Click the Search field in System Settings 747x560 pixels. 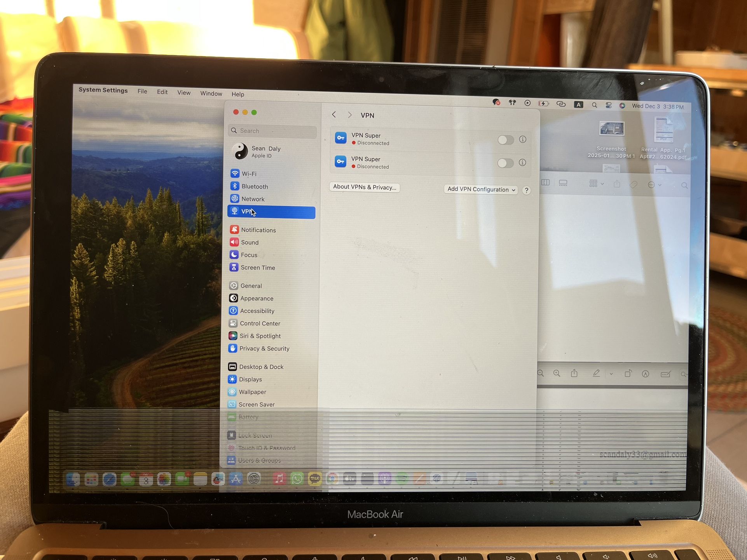click(272, 131)
